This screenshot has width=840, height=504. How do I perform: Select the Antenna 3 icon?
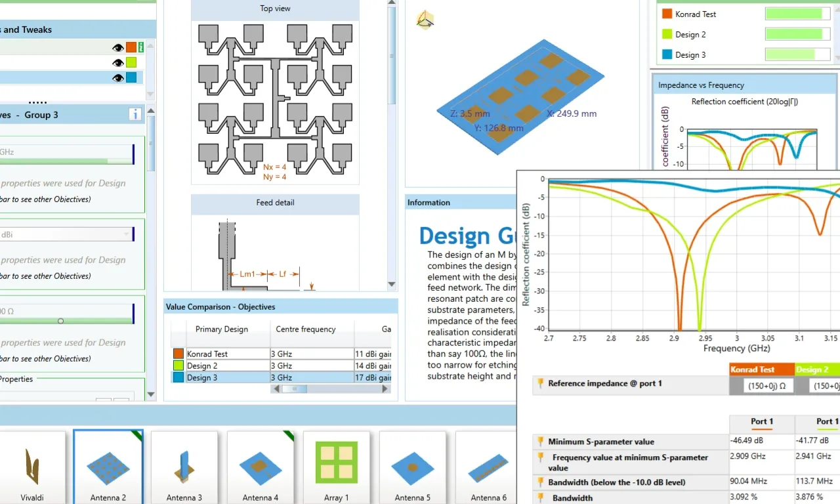click(x=184, y=467)
